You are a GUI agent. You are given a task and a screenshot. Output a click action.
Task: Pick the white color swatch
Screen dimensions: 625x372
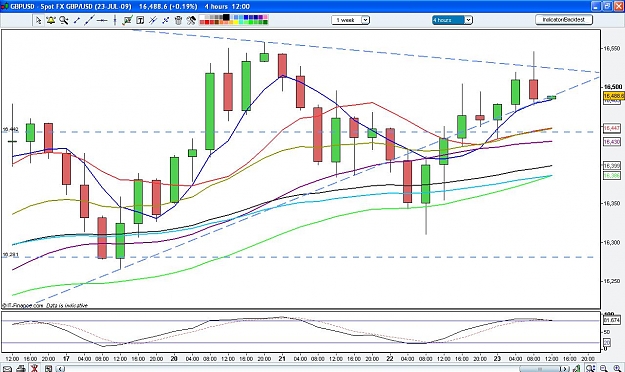202,18
